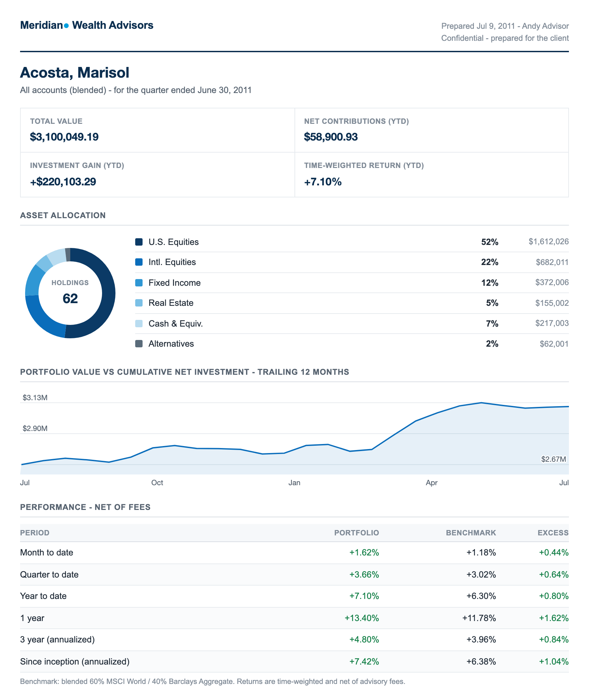Click the holdings donut chart center showing 62
The image size is (589, 700).
coord(70,298)
